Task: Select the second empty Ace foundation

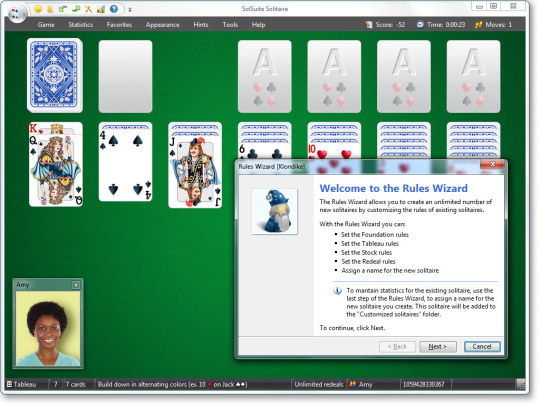Action: (334, 76)
